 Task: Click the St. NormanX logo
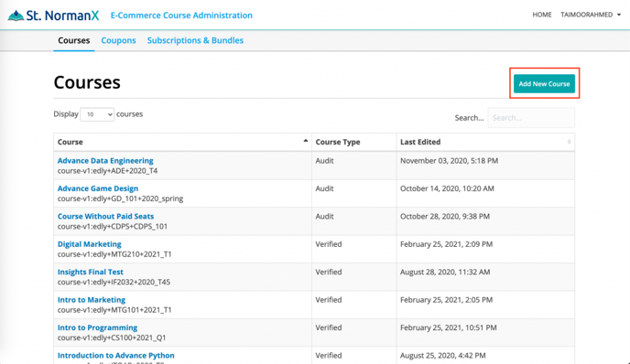pos(53,16)
